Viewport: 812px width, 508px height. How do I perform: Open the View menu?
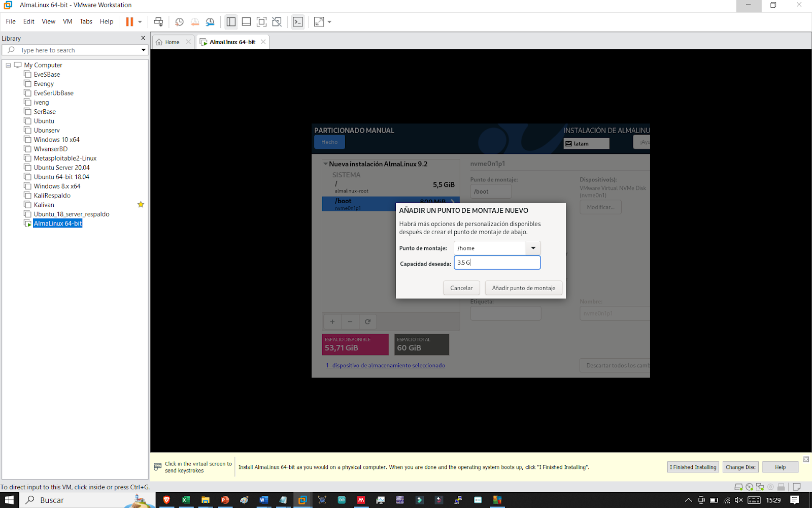click(x=49, y=21)
